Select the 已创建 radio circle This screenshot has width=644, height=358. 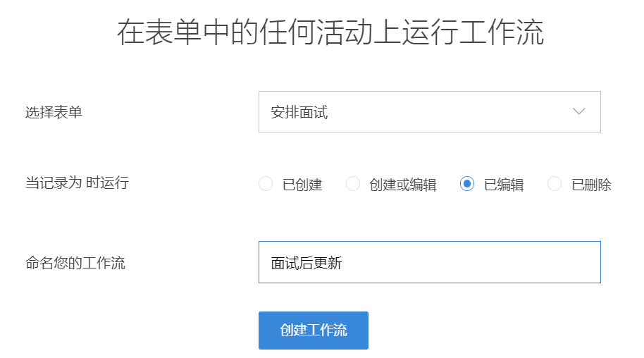click(x=266, y=184)
